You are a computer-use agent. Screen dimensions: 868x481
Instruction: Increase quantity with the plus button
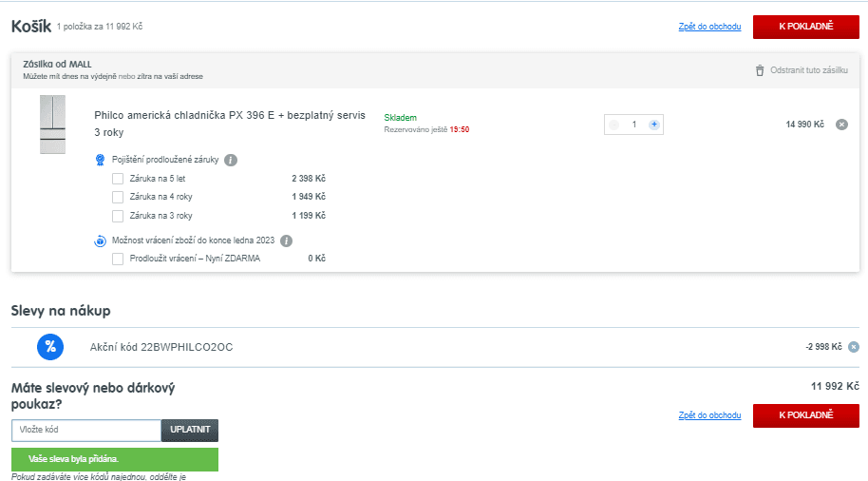(x=654, y=125)
